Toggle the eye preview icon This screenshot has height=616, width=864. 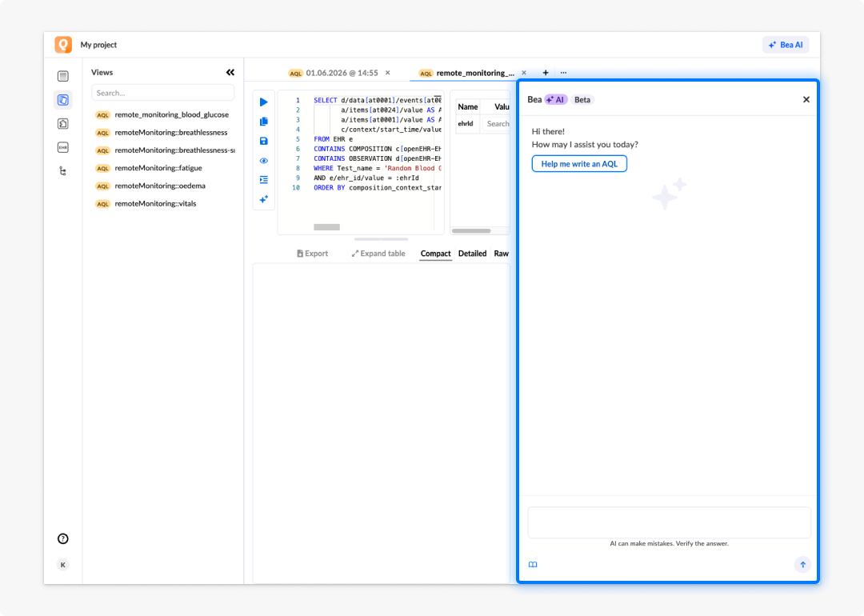click(x=264, y=161)
